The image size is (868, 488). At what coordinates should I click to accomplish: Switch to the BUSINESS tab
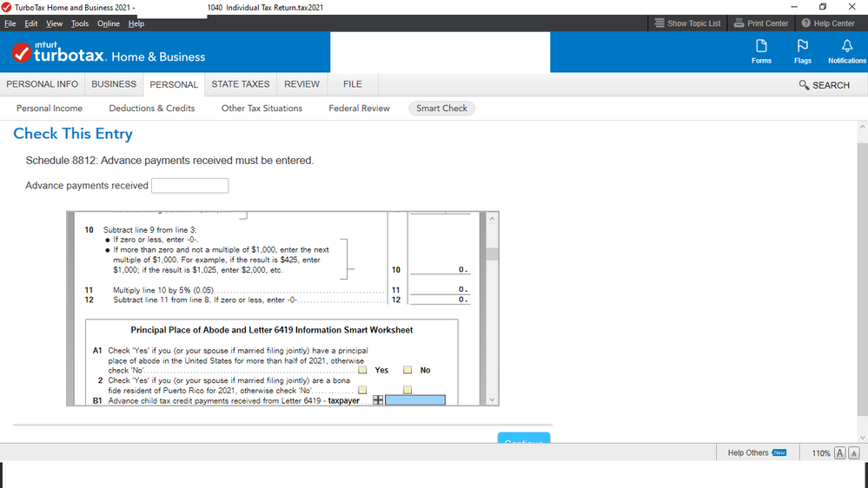click(114, 84)
